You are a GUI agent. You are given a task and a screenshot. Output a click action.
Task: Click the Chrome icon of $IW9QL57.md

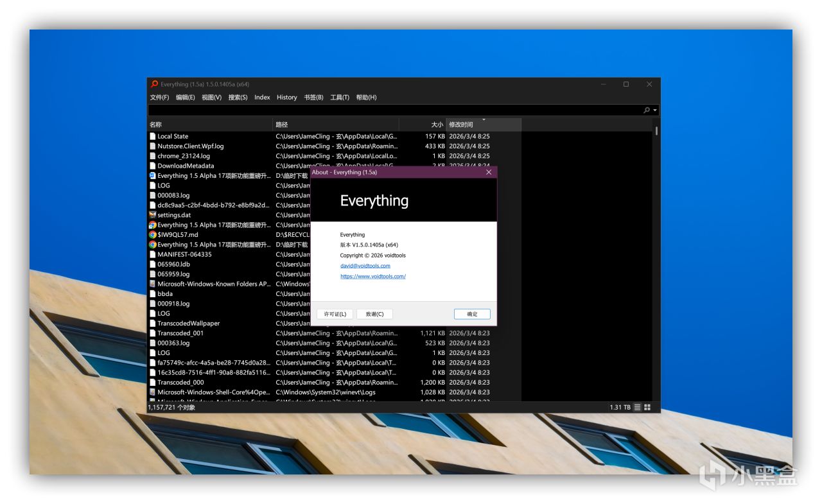click(x=153, y=235)
